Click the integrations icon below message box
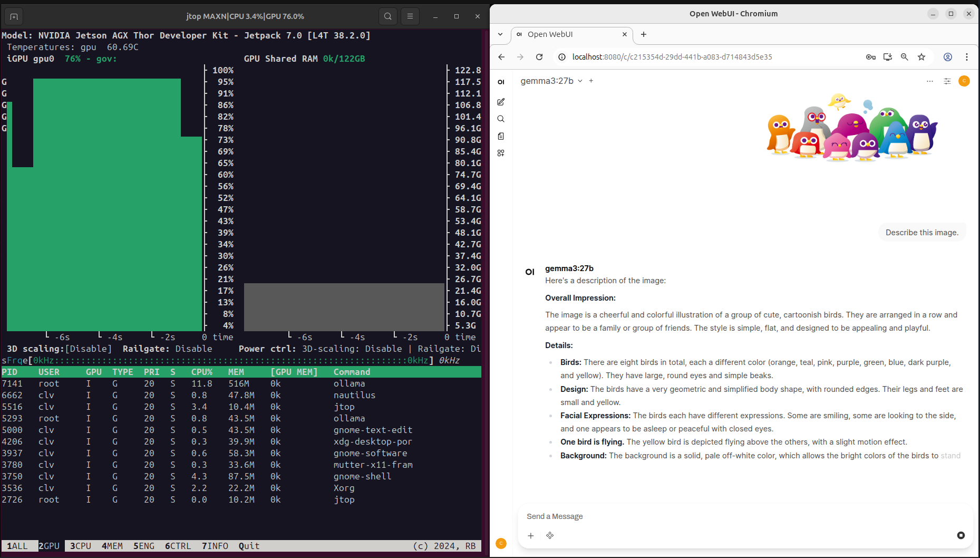This screenshot has width=980, height=558. [550, 535]
